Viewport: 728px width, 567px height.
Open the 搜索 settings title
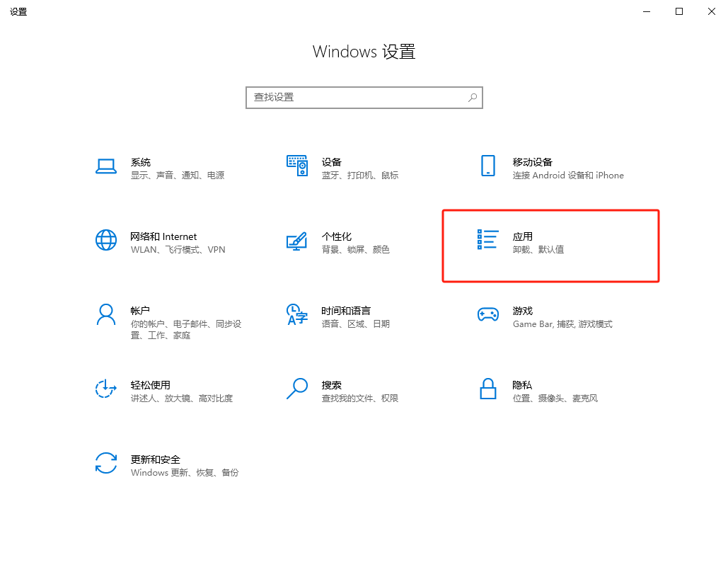[x=332, y=385]
